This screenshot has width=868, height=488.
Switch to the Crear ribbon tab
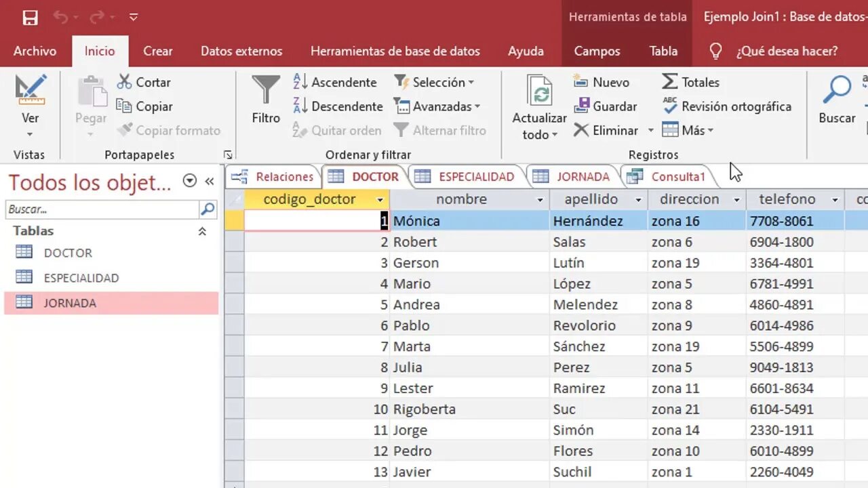[x=158, y=51]
